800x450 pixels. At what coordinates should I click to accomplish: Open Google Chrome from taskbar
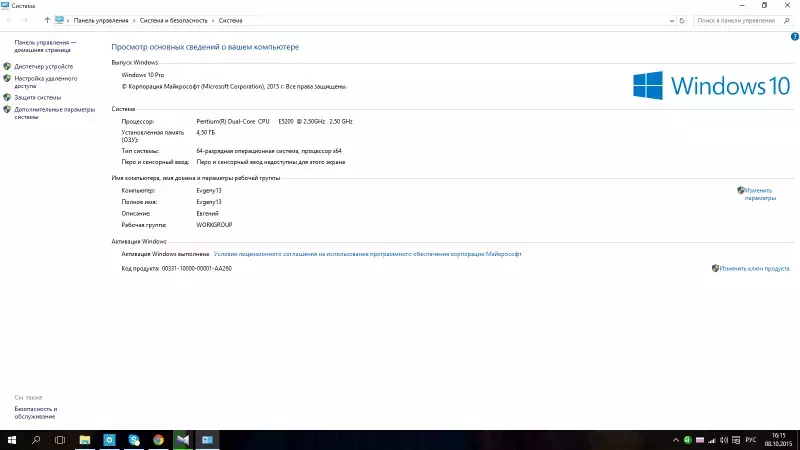tap(158, 440)
